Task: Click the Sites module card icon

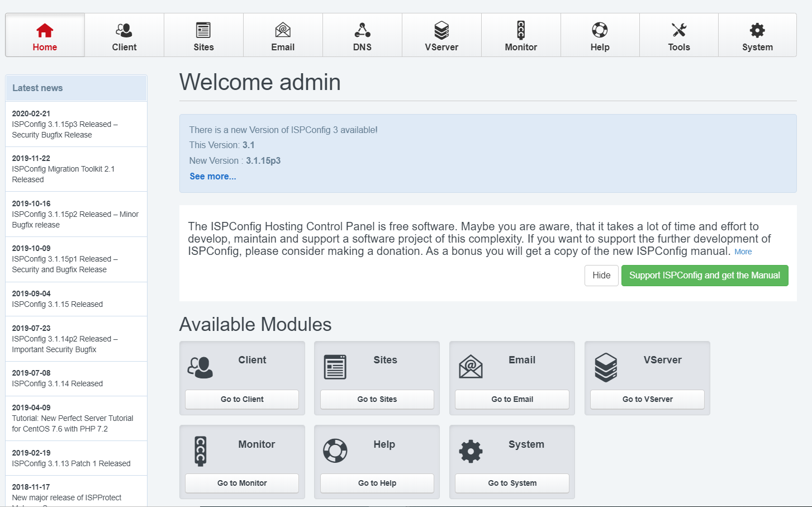Action: (335, 367)
